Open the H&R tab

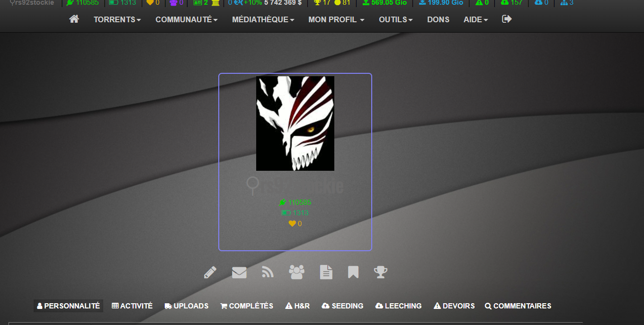point(297,306)
